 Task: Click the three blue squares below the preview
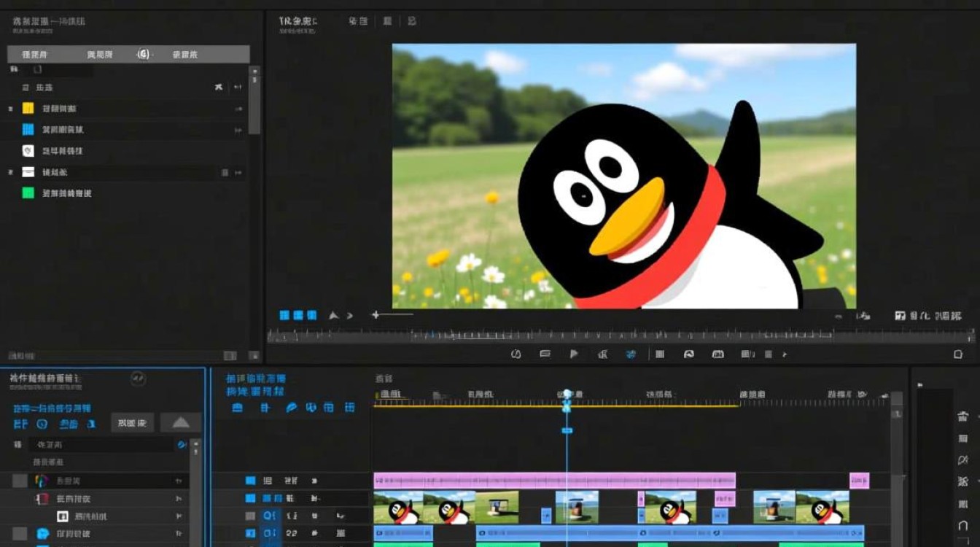(298, 315)
